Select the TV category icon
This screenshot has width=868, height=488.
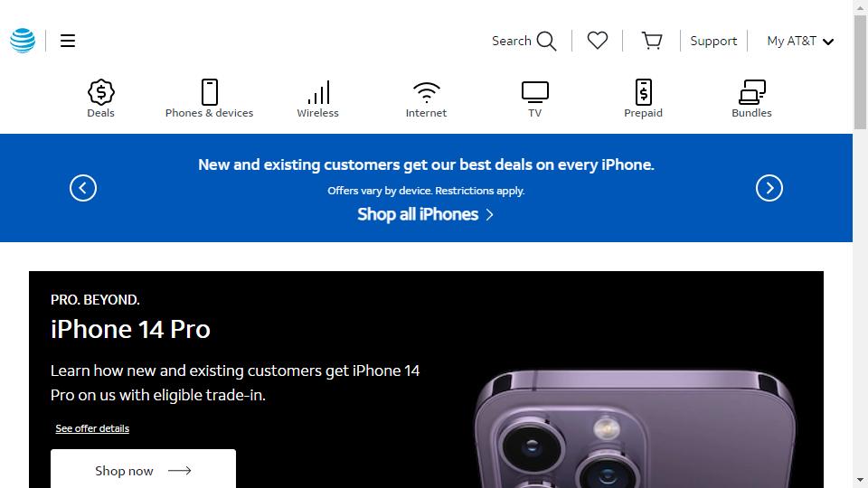[534, 92]
